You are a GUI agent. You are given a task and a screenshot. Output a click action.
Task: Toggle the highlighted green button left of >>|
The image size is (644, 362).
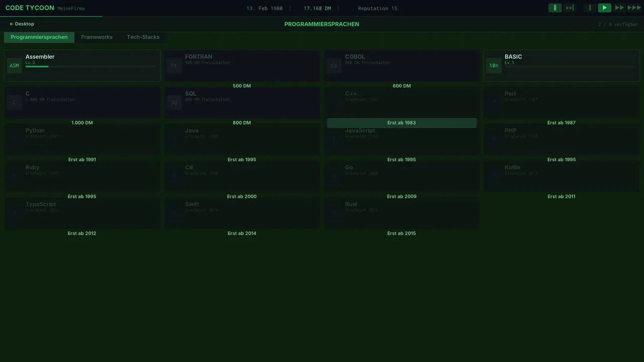tap(555, 8)
